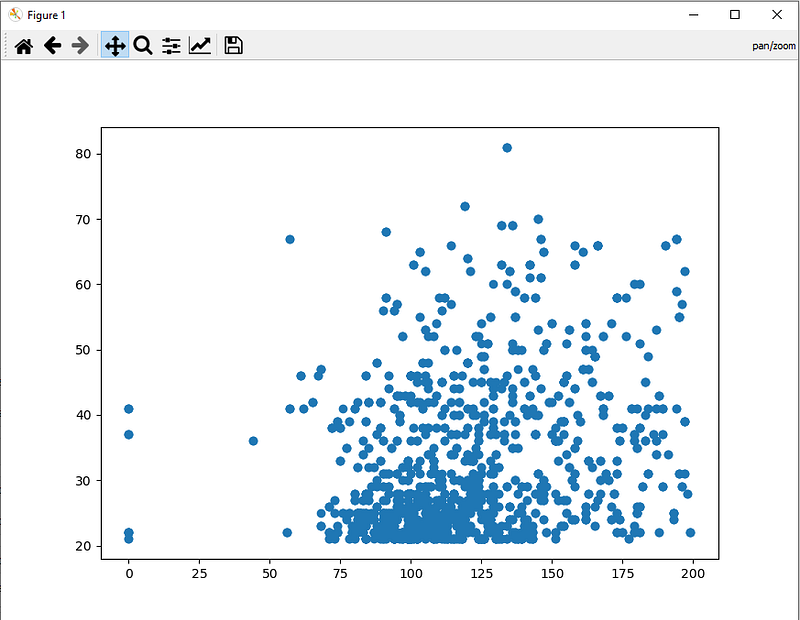Minimize the Figure 1 window
Screen dimensions: 800x620
(693, 15)
